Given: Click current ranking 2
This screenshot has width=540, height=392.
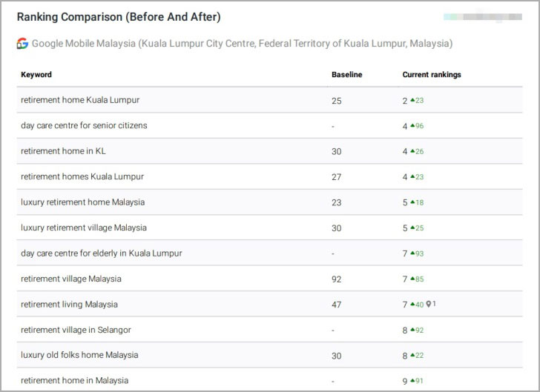Looking at the screenshot, I should (x=405, y=101).
